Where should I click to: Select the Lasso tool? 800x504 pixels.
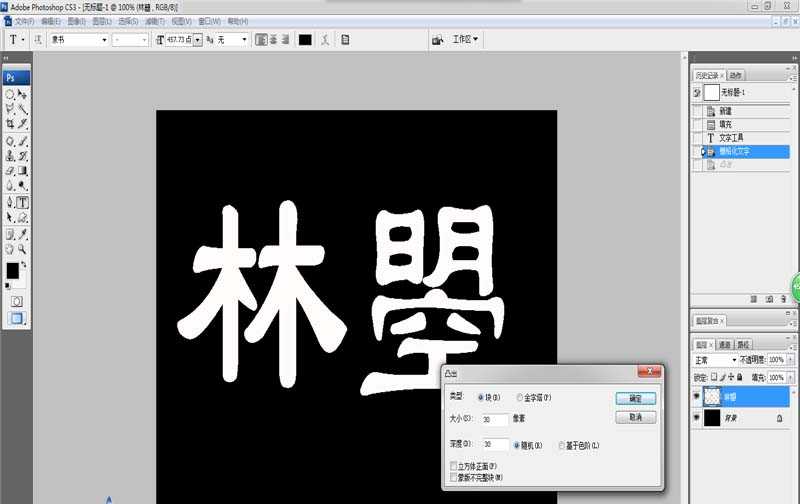coord(10,109)
